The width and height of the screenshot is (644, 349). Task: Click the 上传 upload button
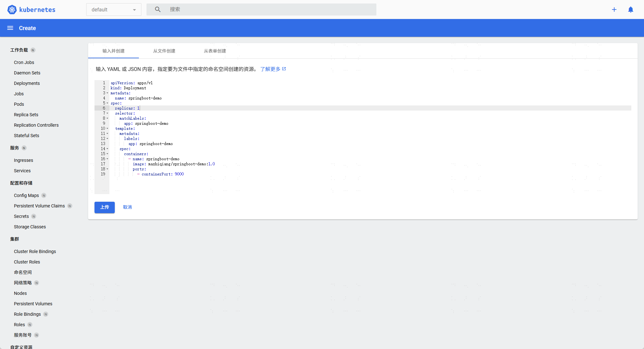(x=104, y=207)
